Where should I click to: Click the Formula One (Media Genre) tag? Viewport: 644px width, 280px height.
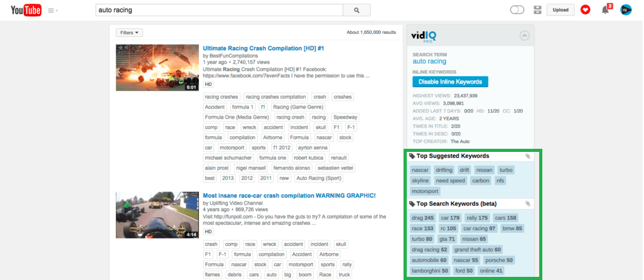click(x=238, y=117)
